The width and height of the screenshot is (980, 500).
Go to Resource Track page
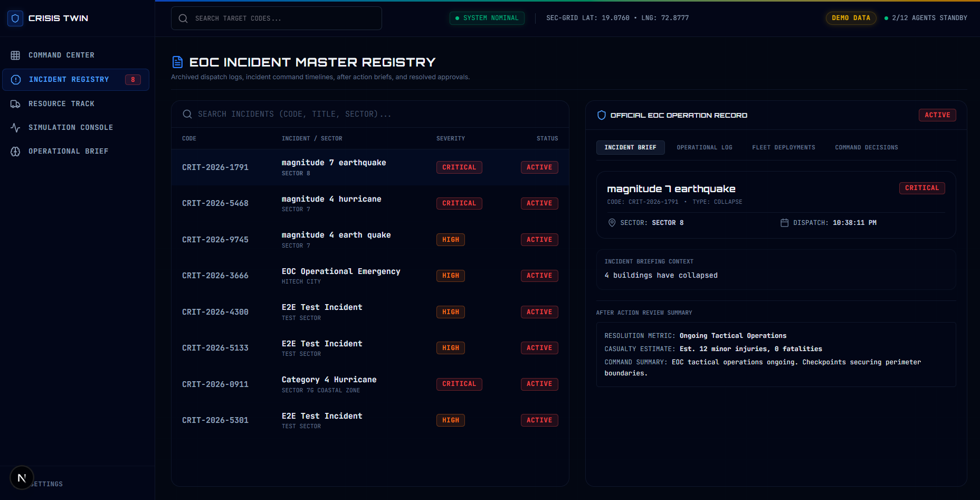pos(76,104)
